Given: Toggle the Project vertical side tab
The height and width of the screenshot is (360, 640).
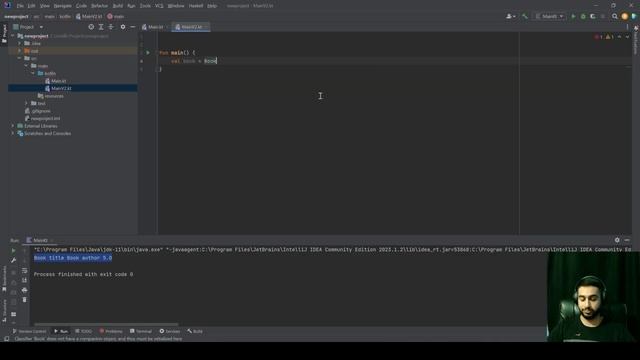Looking at the screenshot, I should click(4, 33).
